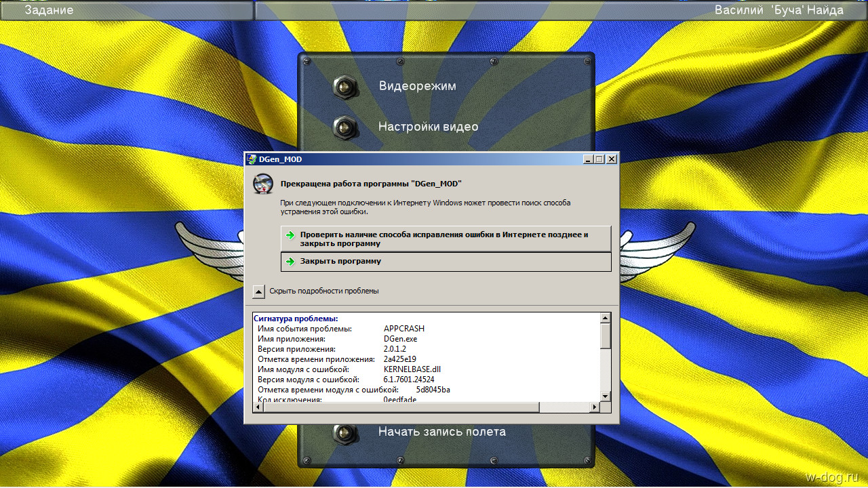Close the DGen_MOD error dialog

coord(611,159)
